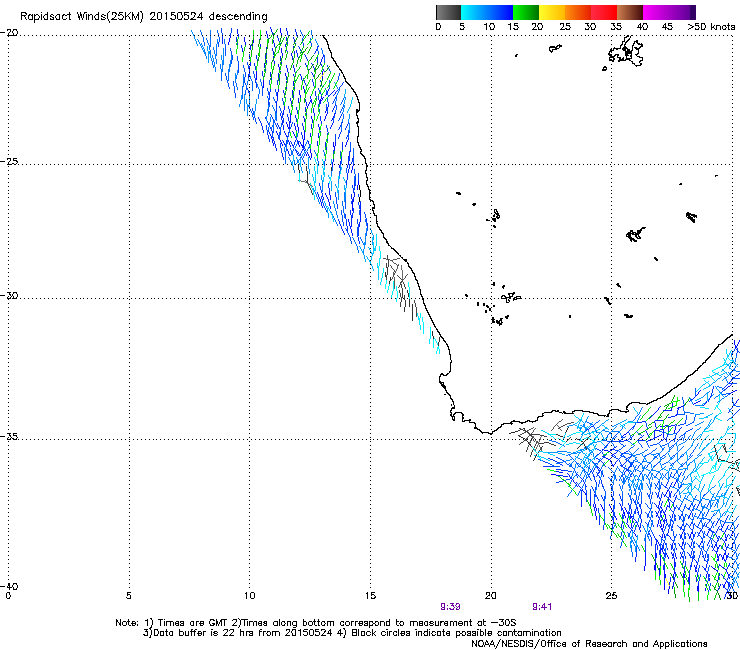Click the 'NOAA/NESDIS/Office of Research and Applications' credit
740x650 pixels.
click(589, 644)
